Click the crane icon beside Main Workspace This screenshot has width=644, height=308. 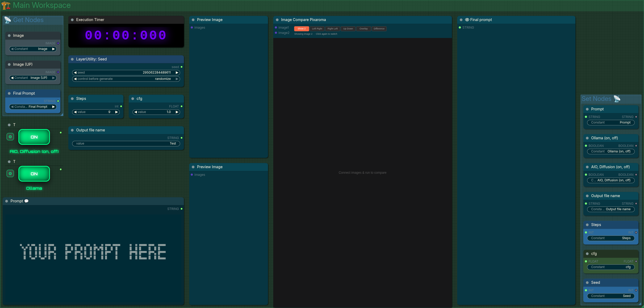6,5
